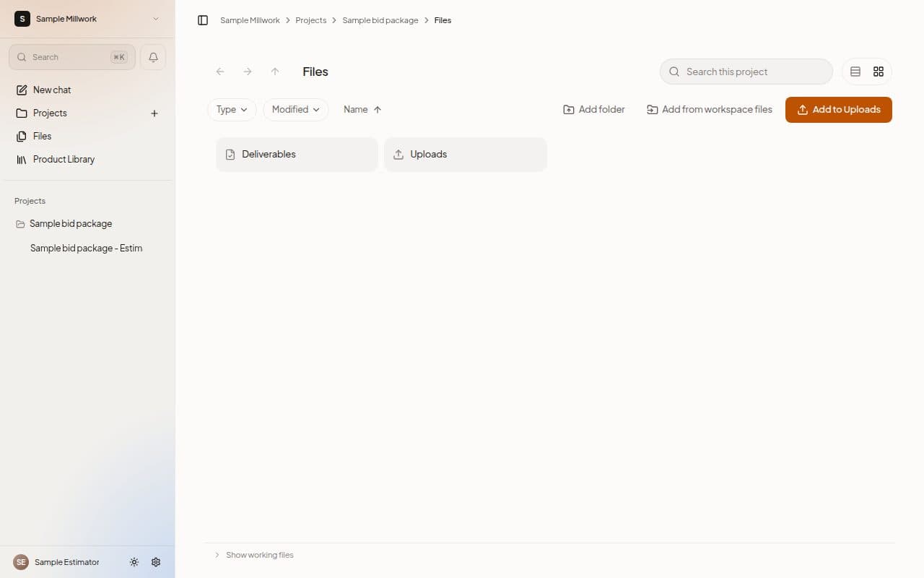This screenshot has width=924, height=578.
Task: Expand Show working files
Action: click(x=254, y=555)
